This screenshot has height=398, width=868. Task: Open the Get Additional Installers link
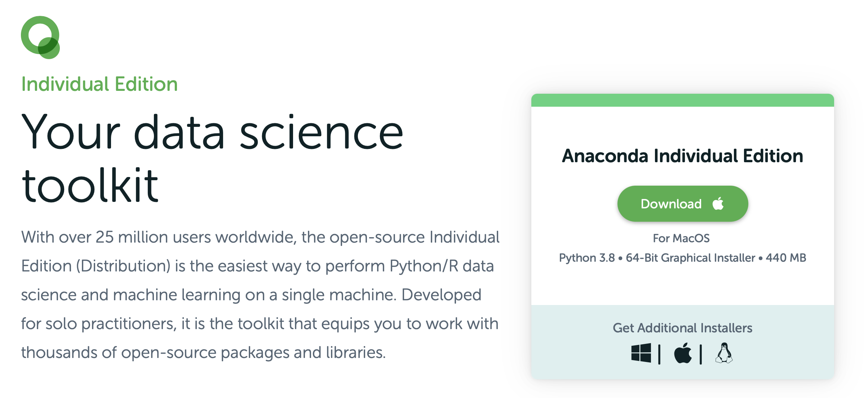click(x=682, y=328)
